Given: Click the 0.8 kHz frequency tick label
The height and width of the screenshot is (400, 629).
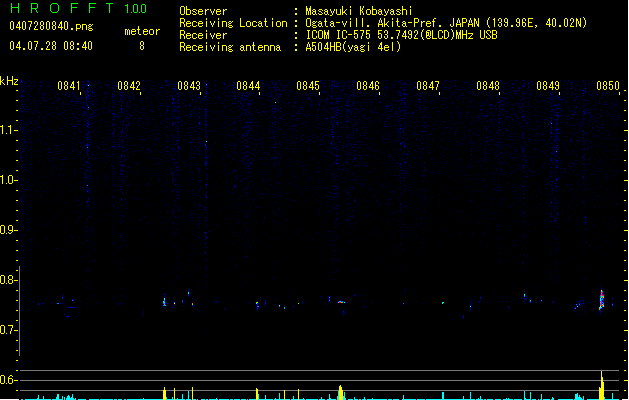Looking at the screenshot, I should click(9, 280).
